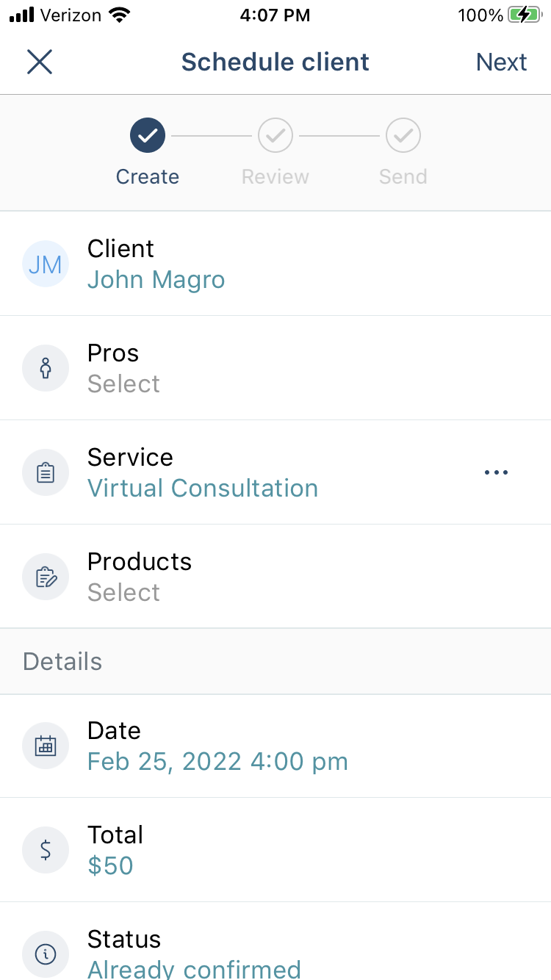Tap the Date calendar icon
The image size is (551, 980).
click(x=46, y=746)
